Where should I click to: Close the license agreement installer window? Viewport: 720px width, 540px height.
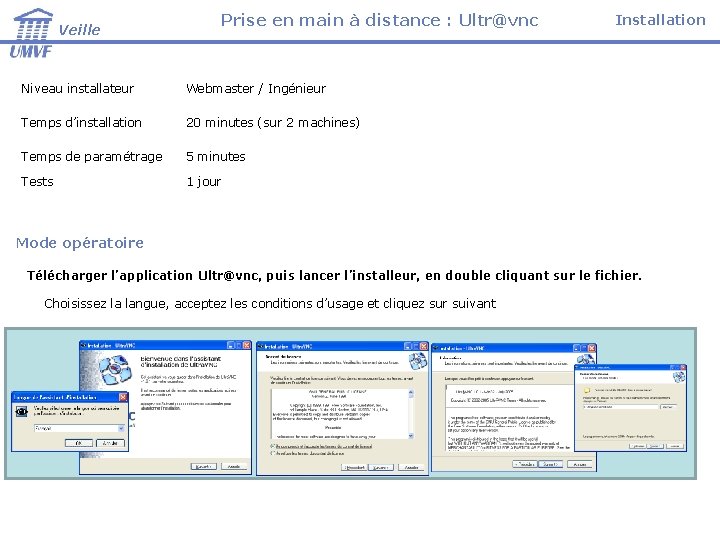click(423, 346)
